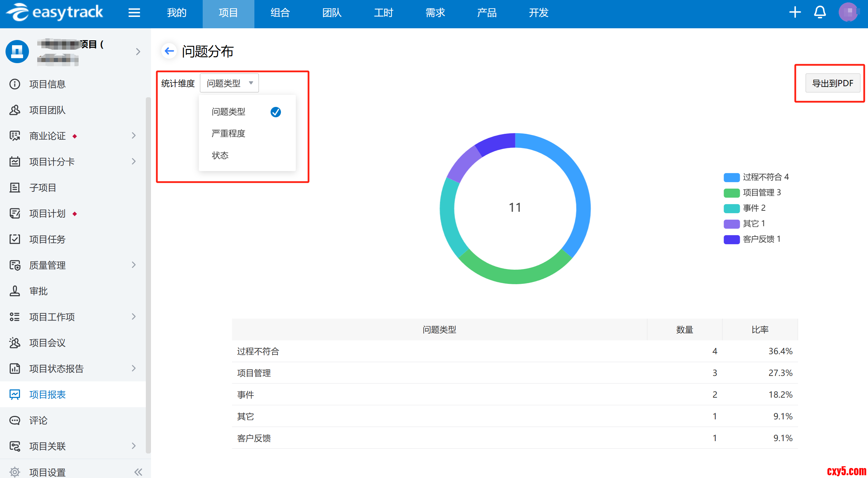This screenshot has width=868, height=478.
Task: Click the notification bell icon
Action: [x=820, y=13]
